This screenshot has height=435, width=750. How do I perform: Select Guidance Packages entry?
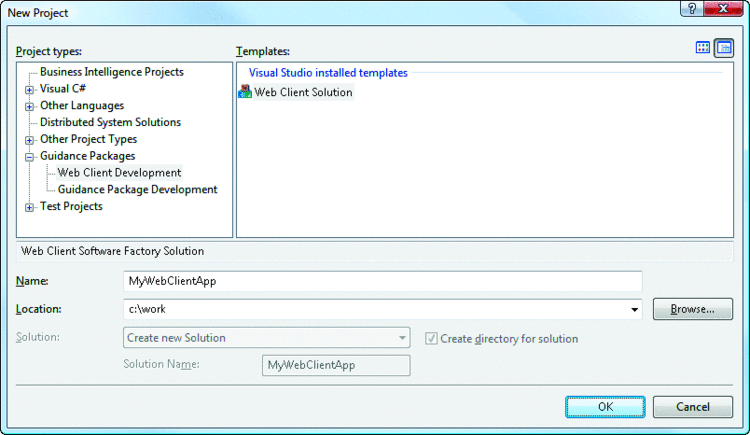click(88, 156)
